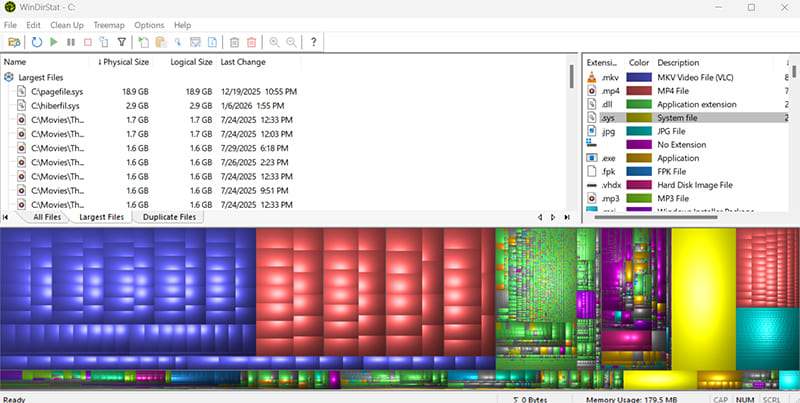Click the gray trash can delete icon
The height and width of the screenshot is (403, 800).
(x=234, y=42)
